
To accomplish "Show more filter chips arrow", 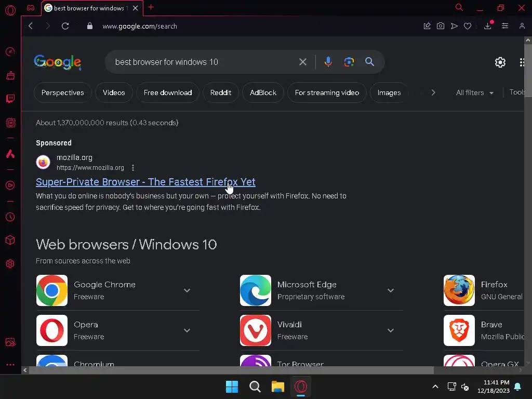I will (433, 92).
